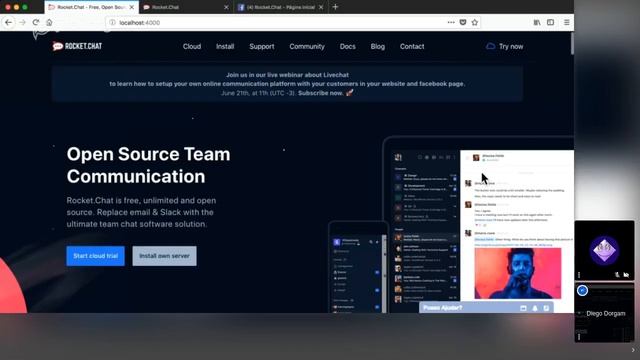The image size is (640, 360).
Task: Expand the chevron arrow below participant tiles
Action: [633, 350]
